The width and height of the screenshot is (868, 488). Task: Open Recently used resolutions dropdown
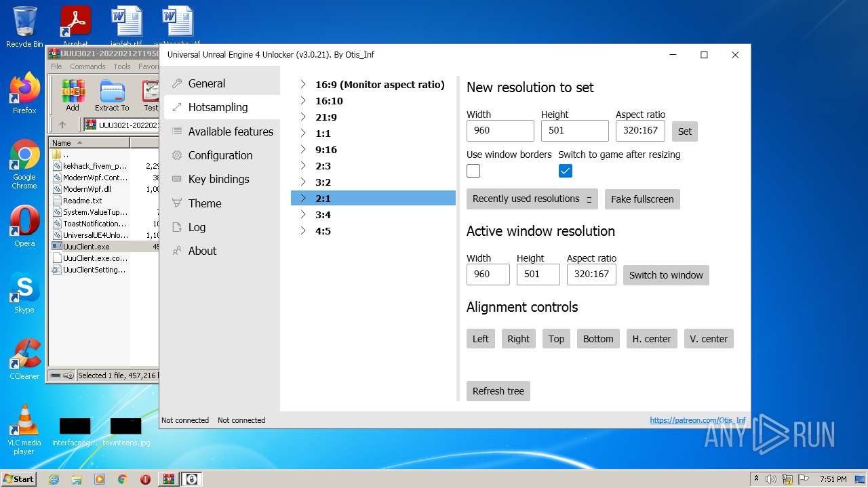[532, 199]
